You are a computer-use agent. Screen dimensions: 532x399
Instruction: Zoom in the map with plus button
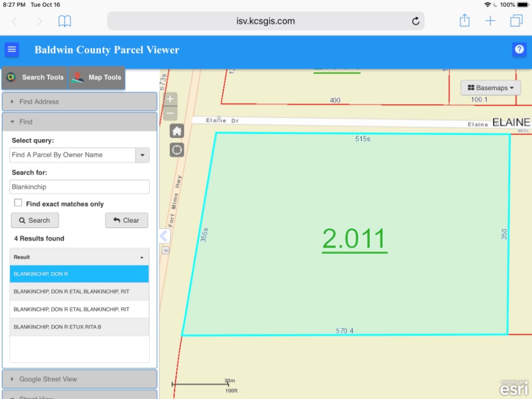(x=170, y=99)
